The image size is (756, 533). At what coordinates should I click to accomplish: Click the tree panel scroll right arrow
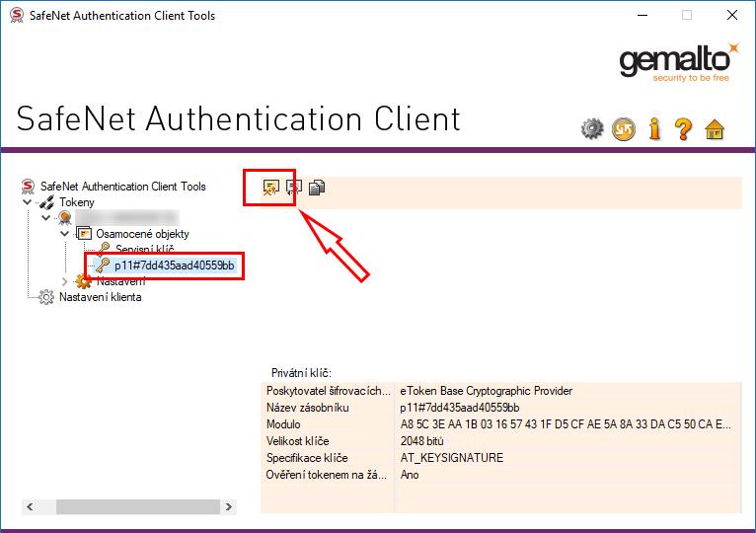[x=229, y=506]
